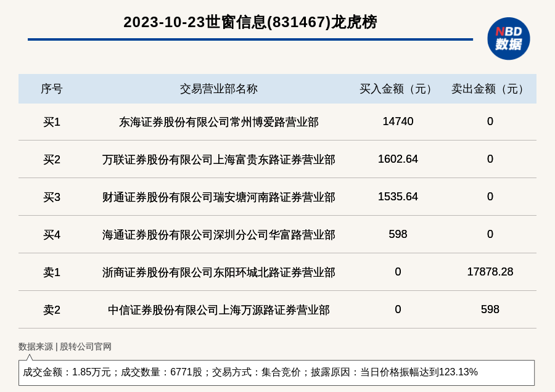Screen dimensions: 555x392
Task: Click the sell amount 0 in 买3 row
Action: click(x=490, y=197)
